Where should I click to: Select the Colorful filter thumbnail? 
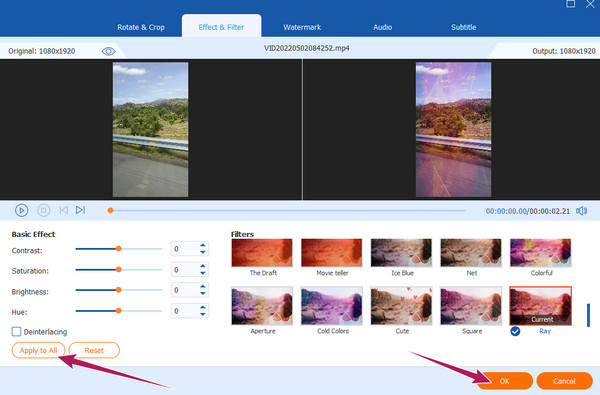point(541,253)
